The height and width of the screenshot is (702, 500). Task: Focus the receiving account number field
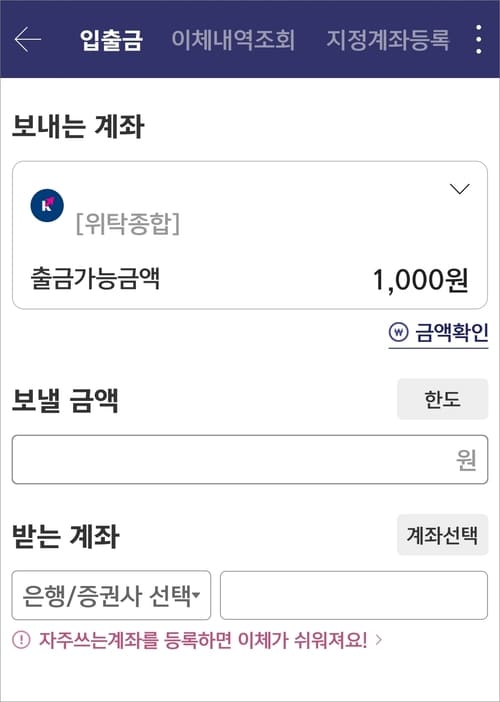(x=354, y=595)
